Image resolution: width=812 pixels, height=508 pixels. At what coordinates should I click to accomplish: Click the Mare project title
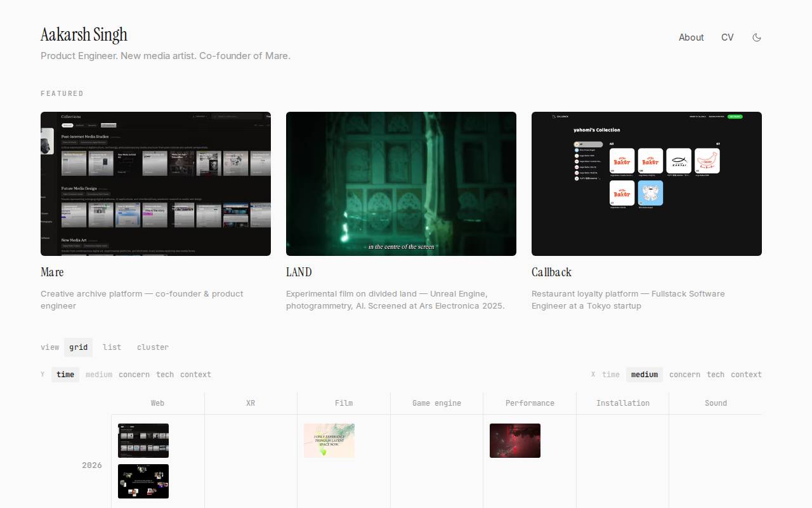[52, 272]
